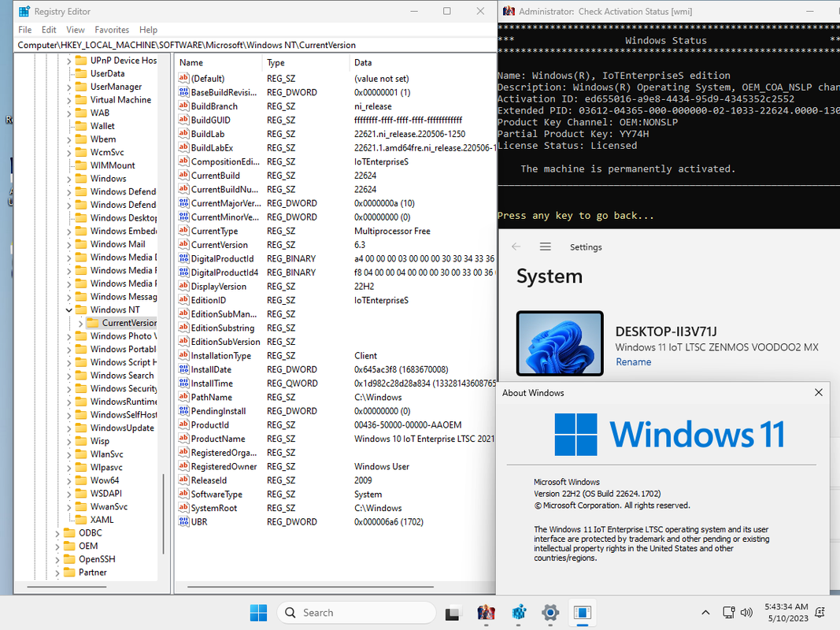Click the EditionID string value icon
Viewport: 840px width, 630px height.
(183, 300)
